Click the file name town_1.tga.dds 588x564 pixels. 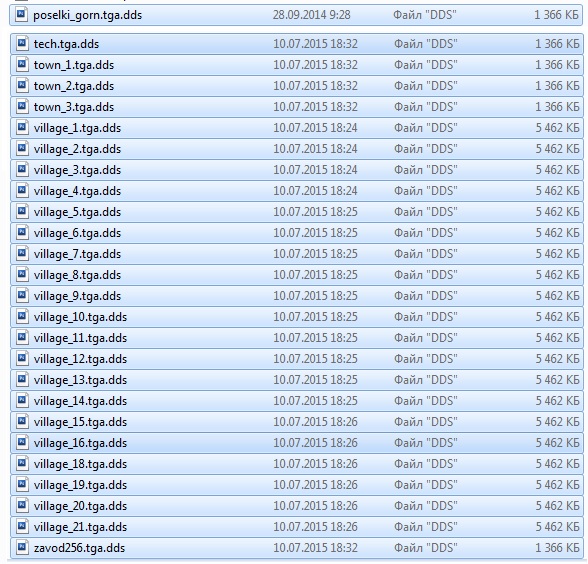(74, 65)
